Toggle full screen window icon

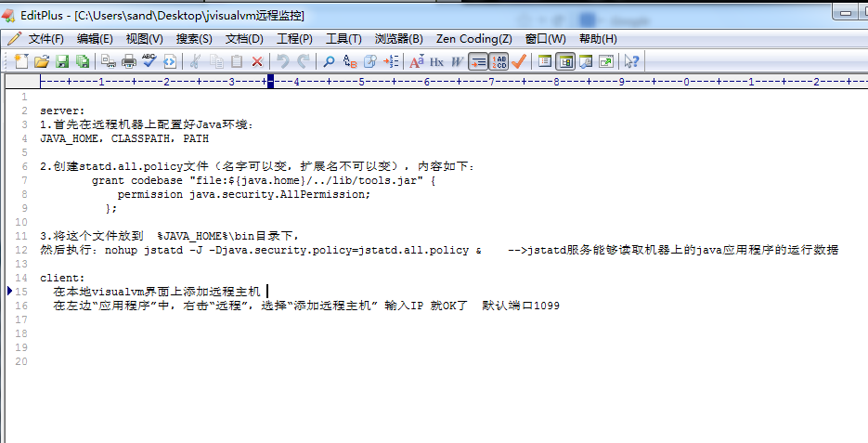tap(606, 61)
